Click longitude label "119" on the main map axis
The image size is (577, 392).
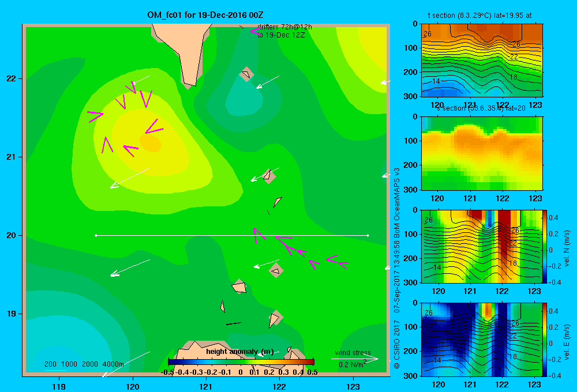pos(59,386)
